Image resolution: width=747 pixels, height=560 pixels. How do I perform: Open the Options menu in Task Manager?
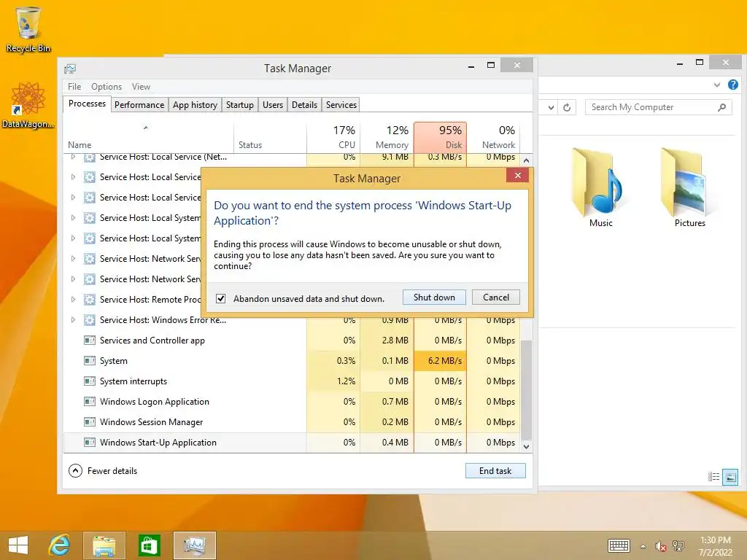[x=107, y=87]
